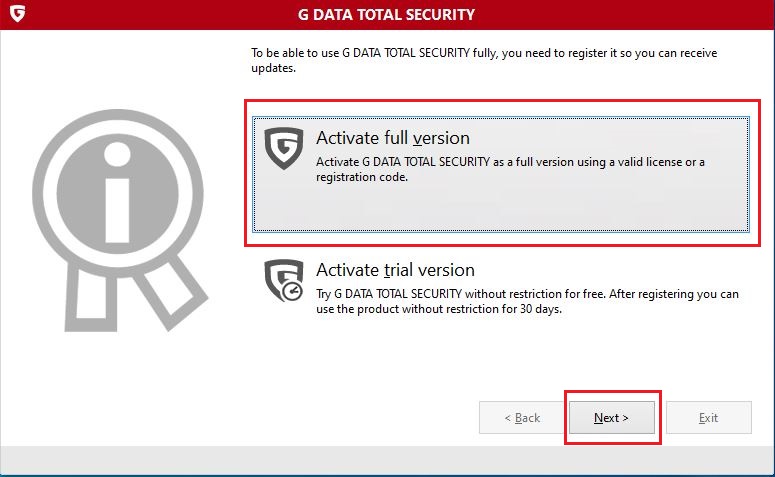Click the gray footer strip at window bottom
Image resolution: width=775 pixels, height=477 pixels.
click(x=388, y=460)
